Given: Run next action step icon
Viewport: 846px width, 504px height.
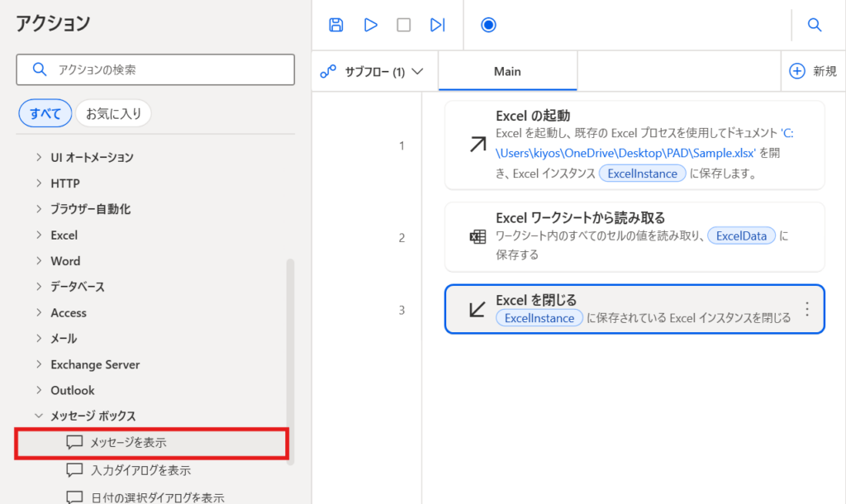Looking at the screenshot, I should point(437,25).
